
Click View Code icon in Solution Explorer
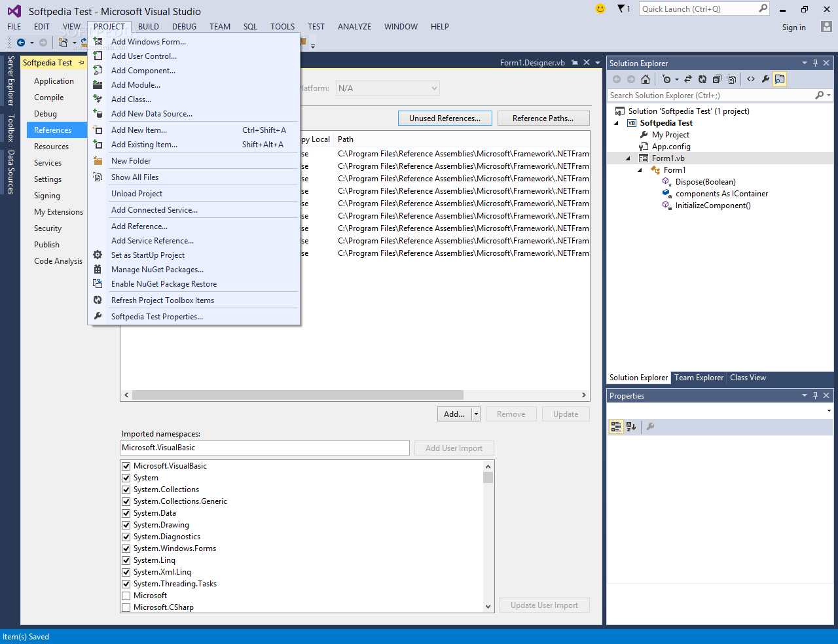751,79
